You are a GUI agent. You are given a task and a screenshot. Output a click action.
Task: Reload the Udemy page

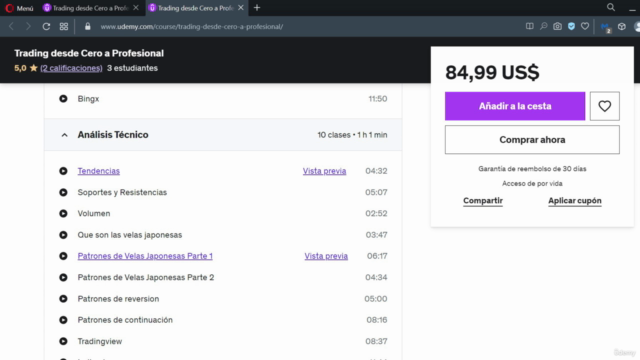46,27
